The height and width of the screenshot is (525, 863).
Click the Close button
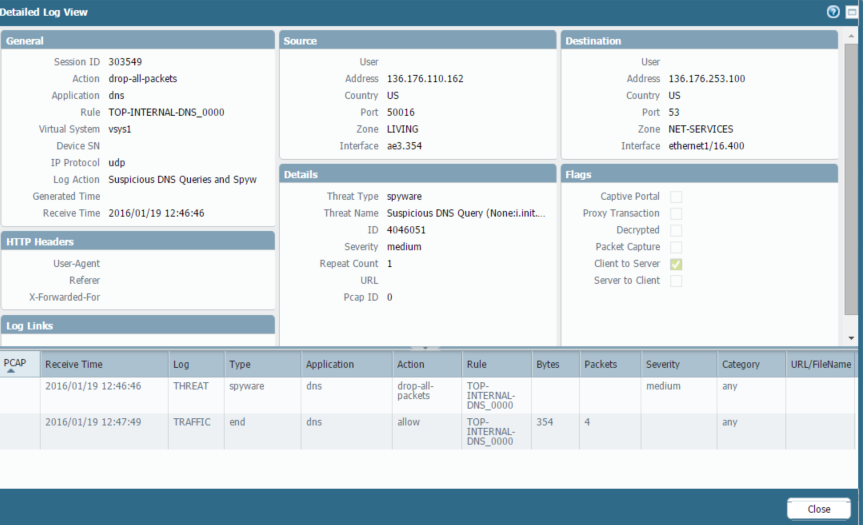click(x=818, y=509)
